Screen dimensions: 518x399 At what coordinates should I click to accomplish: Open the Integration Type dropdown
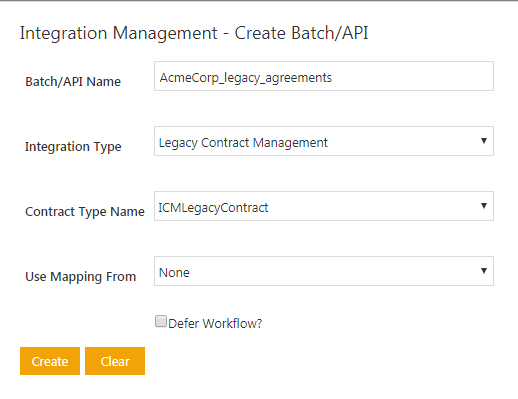coord(324,141)
